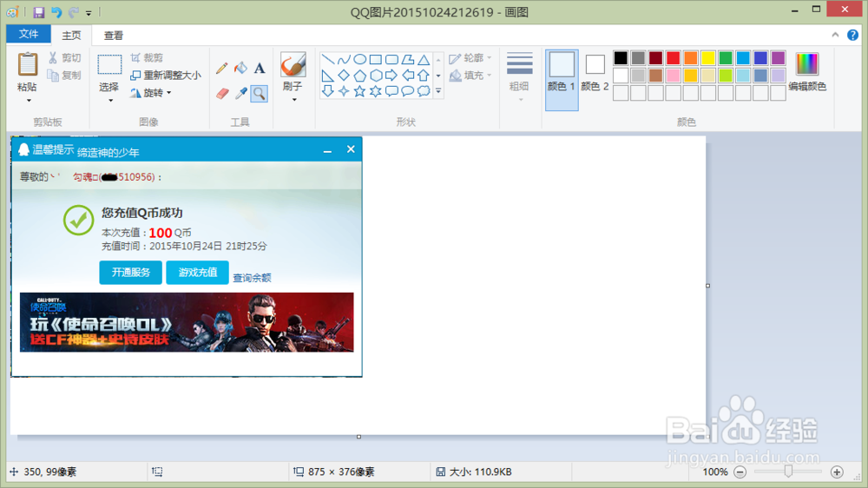The height and width of the screenshot is (488, 868).
Task: Select the Fill with color bucket tool
Action: click(240, 68)
